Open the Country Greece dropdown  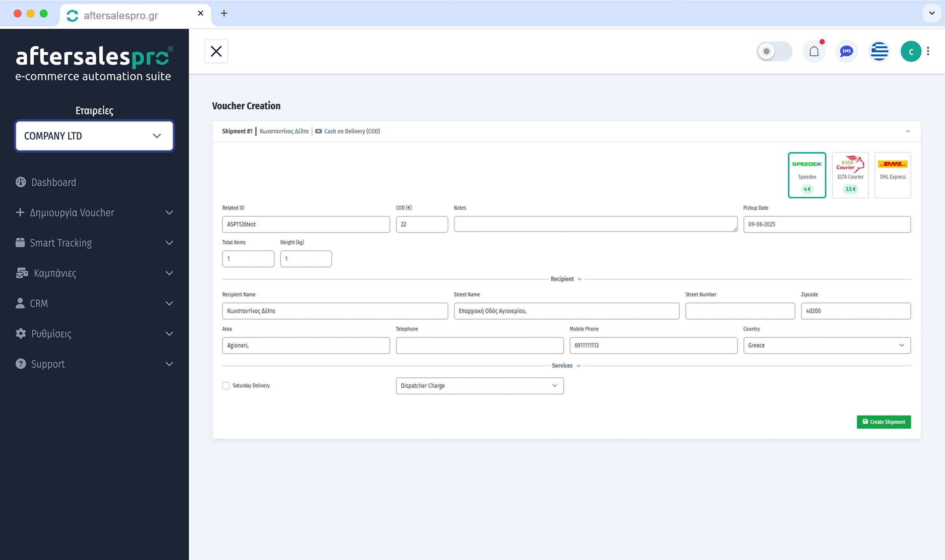coord(827,345)
